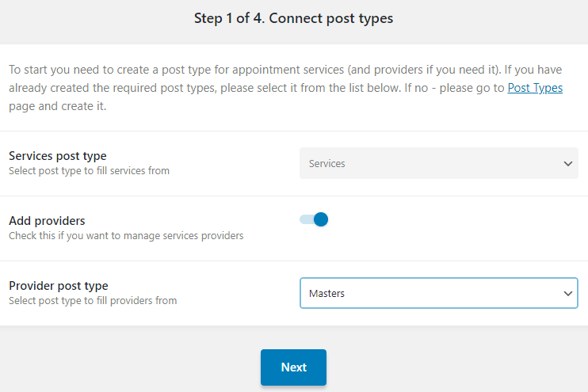Expand the Services post type dropdown
Image resolution: width=588 pixels, height=392 pixels.
point(439,163)
